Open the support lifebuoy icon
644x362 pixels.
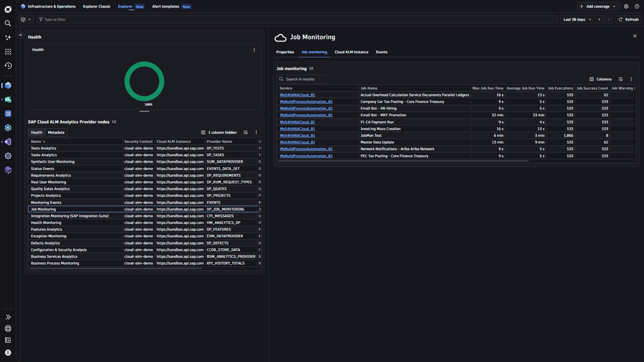click(8, 328)
